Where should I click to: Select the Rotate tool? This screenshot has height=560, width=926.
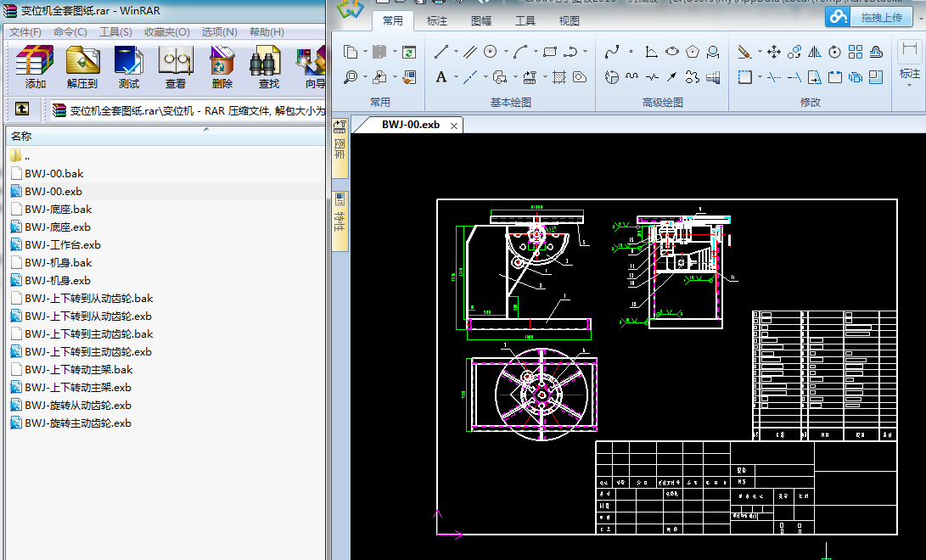coord(834,52)
